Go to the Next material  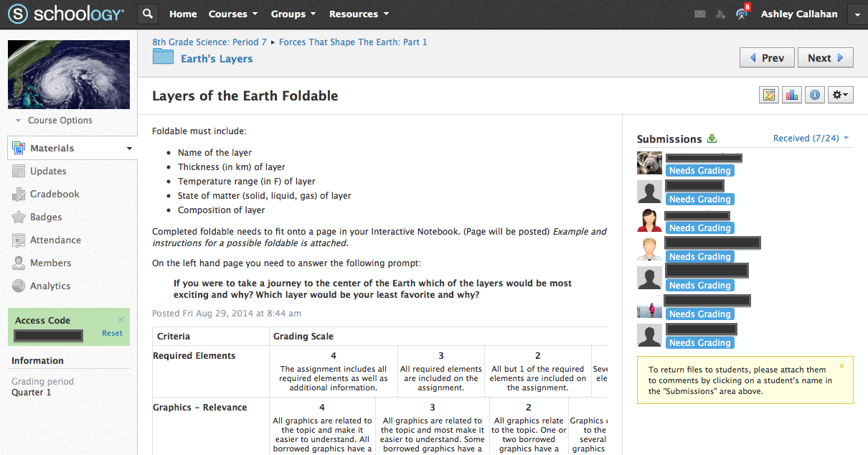pyautogui.click(x=825, y=58)
